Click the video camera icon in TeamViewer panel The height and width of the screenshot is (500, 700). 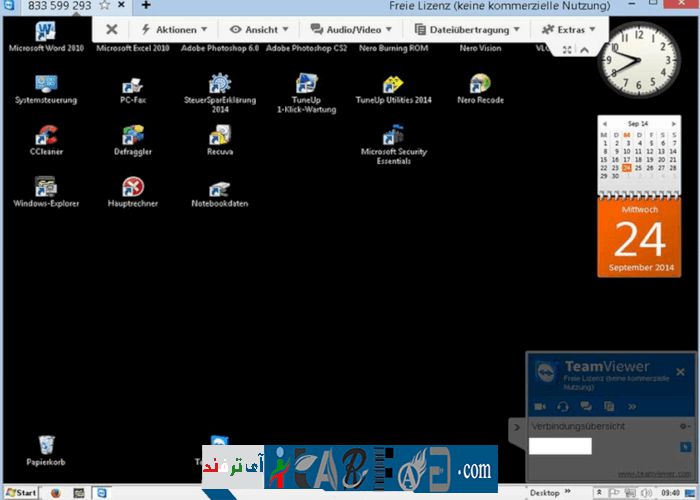pos(540,406)
